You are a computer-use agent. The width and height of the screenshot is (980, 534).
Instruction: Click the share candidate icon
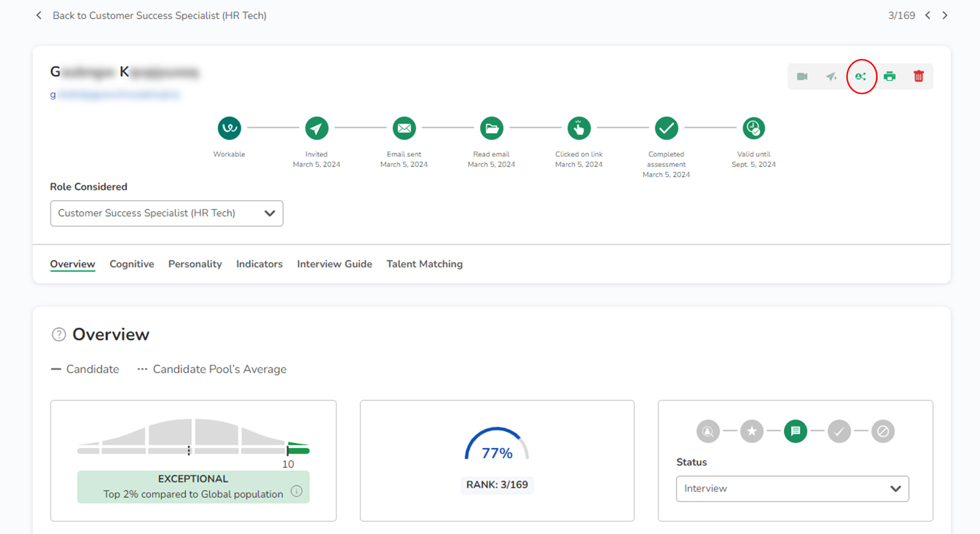point(860,76)
